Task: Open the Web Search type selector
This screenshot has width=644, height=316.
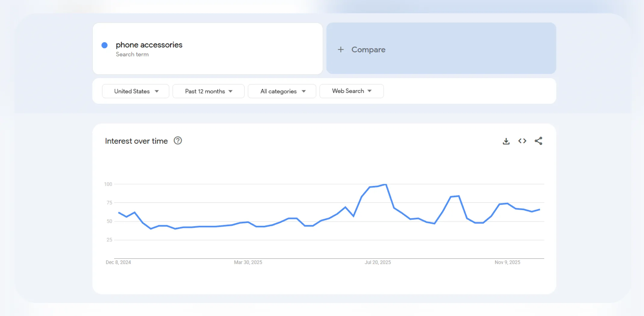Action: coord(351,91)
